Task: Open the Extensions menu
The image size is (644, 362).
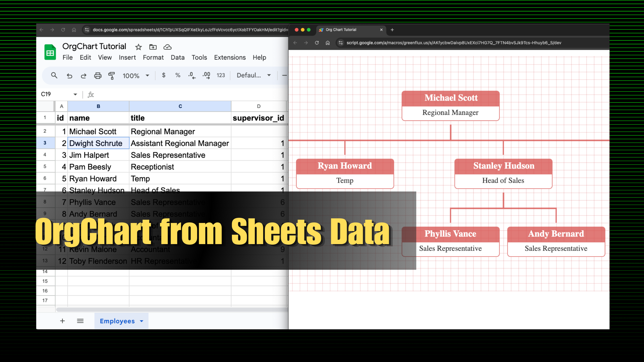Action: (x=230, y=57)
